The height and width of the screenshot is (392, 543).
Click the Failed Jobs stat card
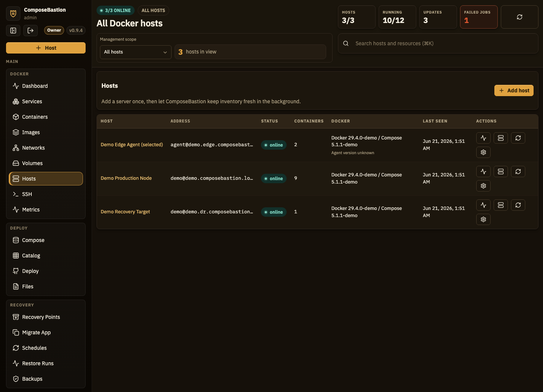point(479,17)
